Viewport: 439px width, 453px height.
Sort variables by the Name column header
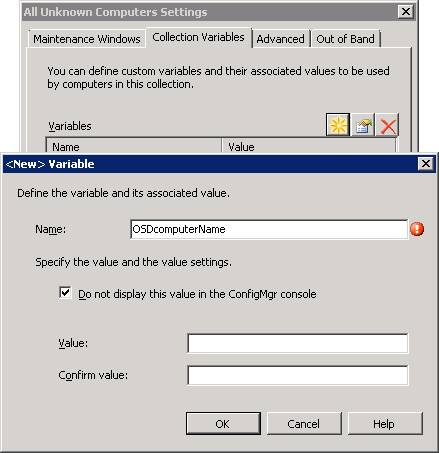click(134, 146)
